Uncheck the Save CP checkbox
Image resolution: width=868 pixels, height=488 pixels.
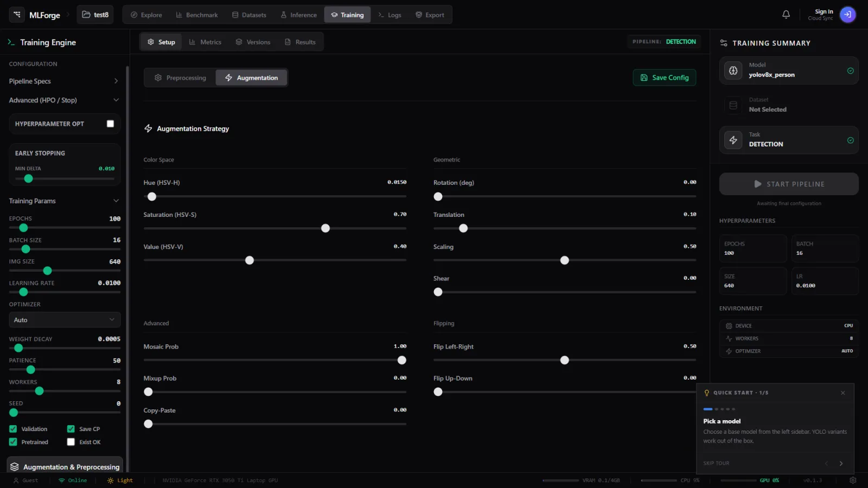[x=71, y=429]
